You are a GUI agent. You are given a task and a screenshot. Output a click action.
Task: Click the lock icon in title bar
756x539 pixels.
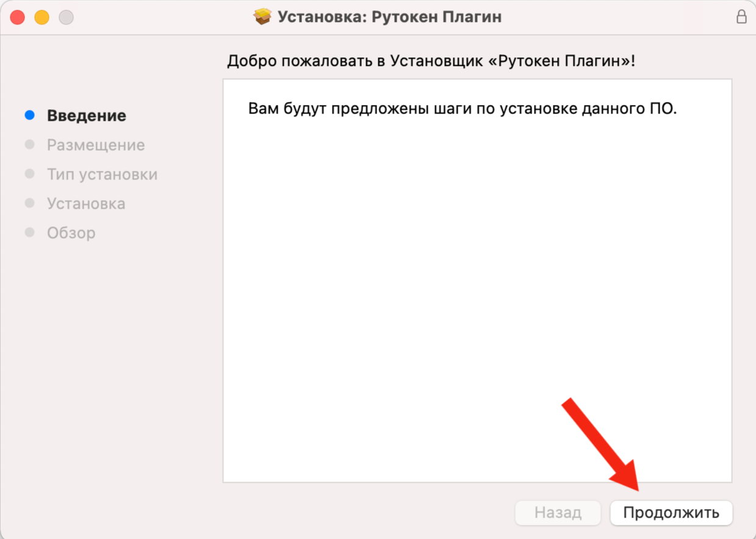click(741, 17)
